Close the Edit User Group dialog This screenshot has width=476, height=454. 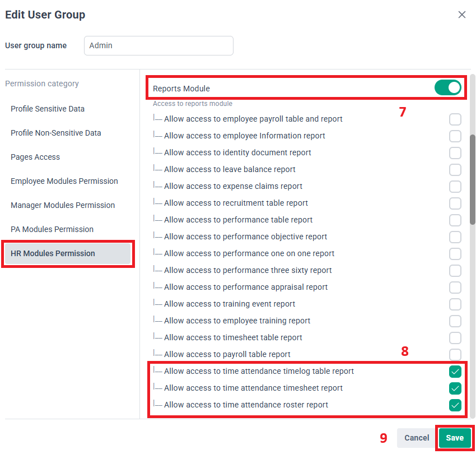pyautogui.click(x=462, y=15)
